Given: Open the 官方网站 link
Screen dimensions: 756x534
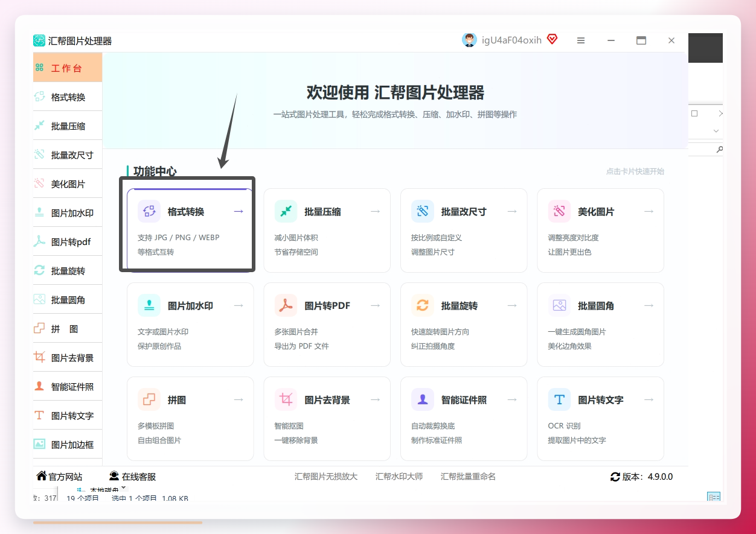Looking at the screenshot, I should [59, 477].
